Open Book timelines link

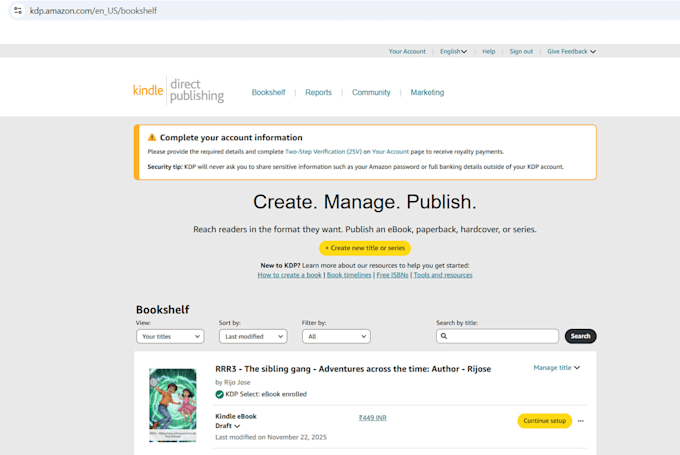[x=349, y=275]
